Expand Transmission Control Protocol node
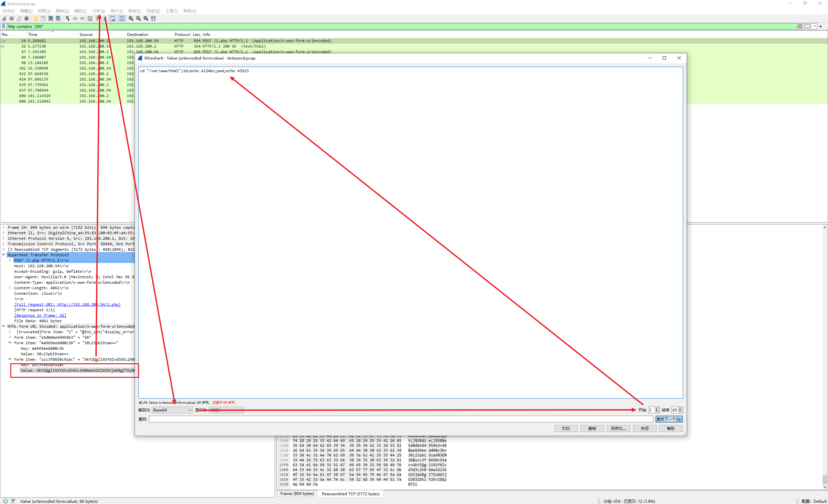The width and height of the screenshot is (828, 504). pyautogui.click(x=3, y=244)
